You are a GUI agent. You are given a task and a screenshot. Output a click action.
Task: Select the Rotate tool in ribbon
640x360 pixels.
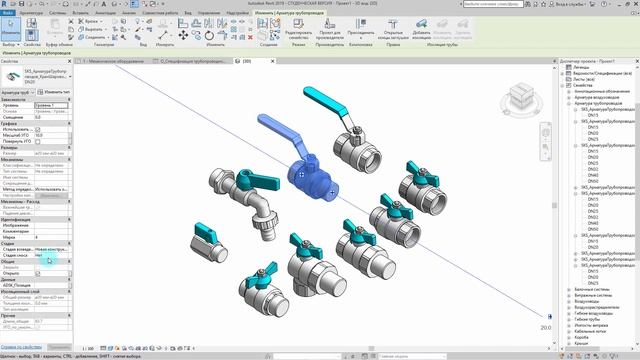click(209, 36)
